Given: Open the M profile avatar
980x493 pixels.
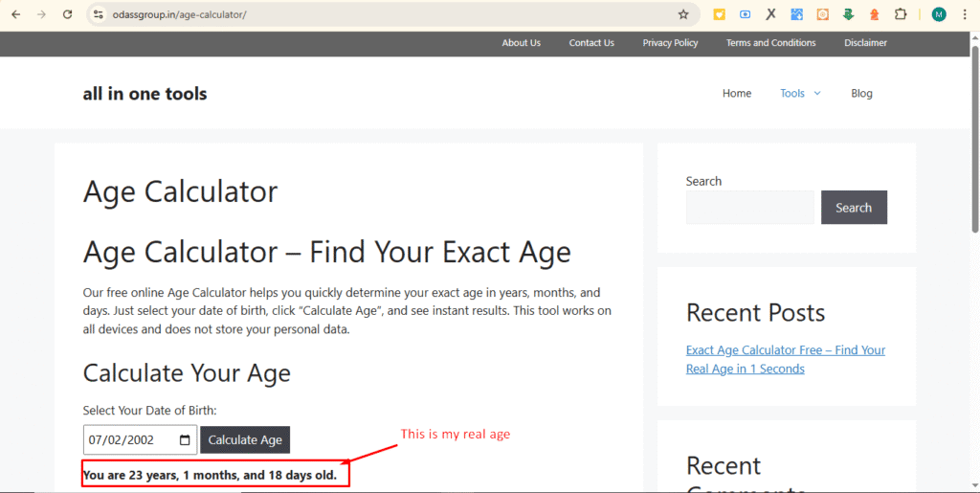Looking at the screenshot, I should tap(939, 14).
